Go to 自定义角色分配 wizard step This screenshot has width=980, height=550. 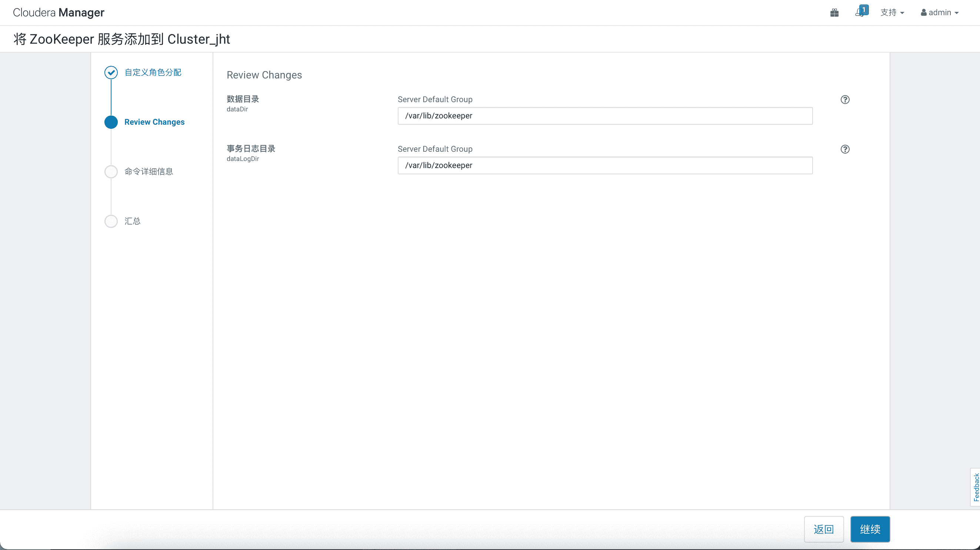click(153, 72)
